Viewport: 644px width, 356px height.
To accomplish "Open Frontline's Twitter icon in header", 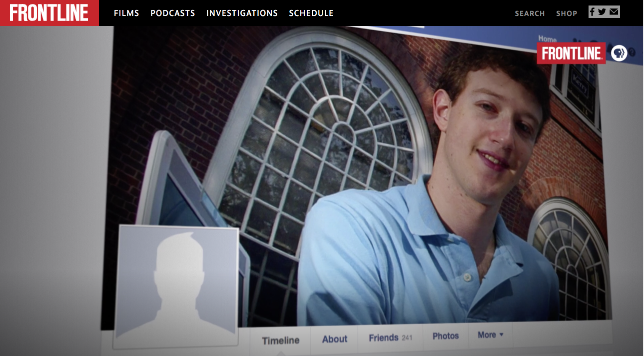I will point(602,12).
